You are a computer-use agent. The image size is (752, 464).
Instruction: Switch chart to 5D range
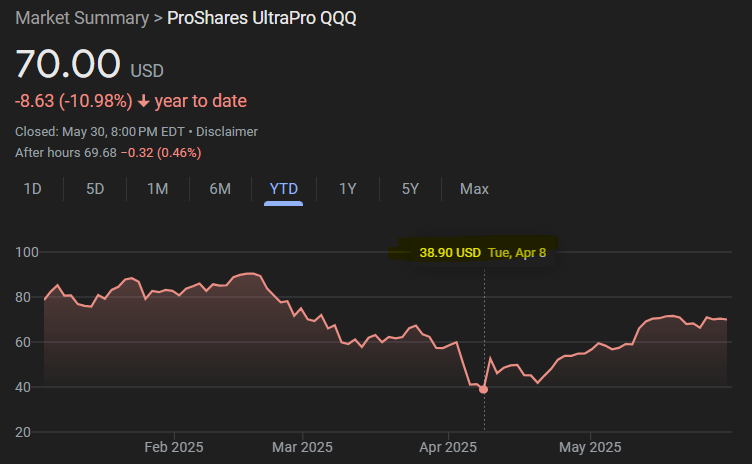coord(95,189)
